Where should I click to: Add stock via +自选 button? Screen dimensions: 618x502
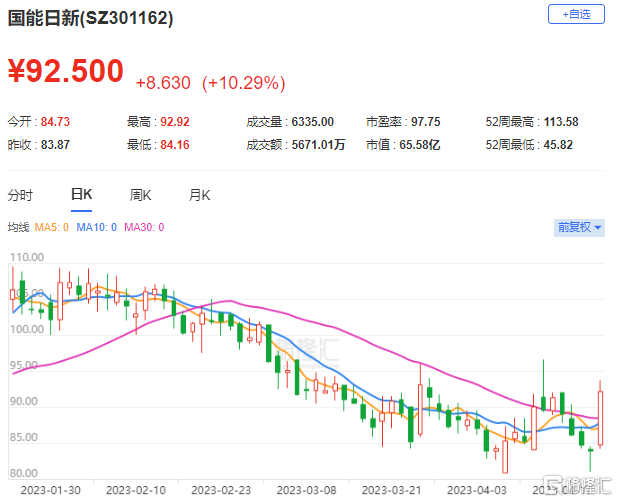click(576, 15)
